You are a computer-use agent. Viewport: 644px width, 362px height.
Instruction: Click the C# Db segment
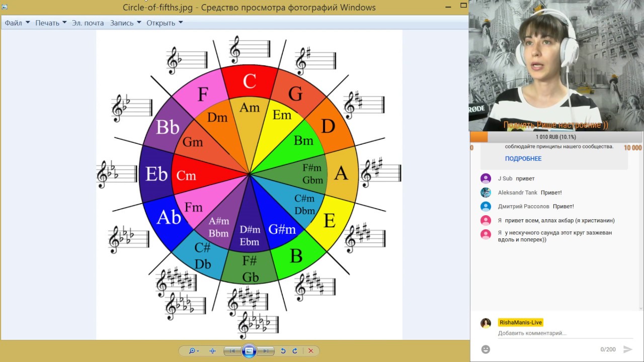[x=203, y=255]
